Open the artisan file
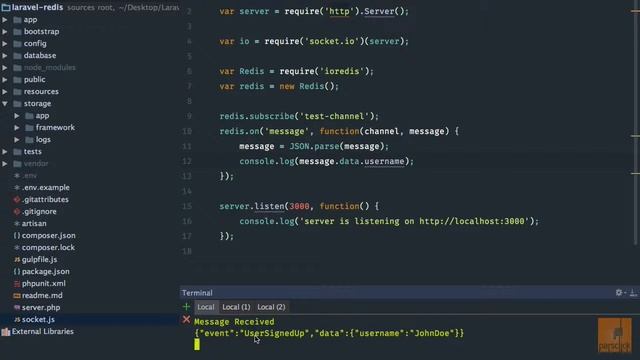Viewport: 640px width, 360px height. pos(34,224)
